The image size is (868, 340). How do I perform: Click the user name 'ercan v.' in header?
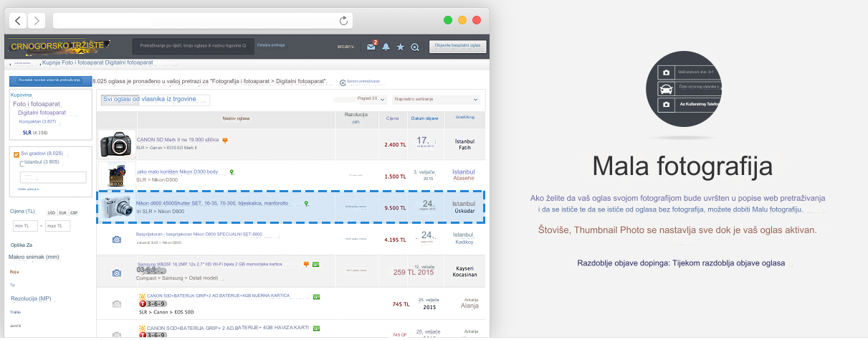(x=346, y=47)
